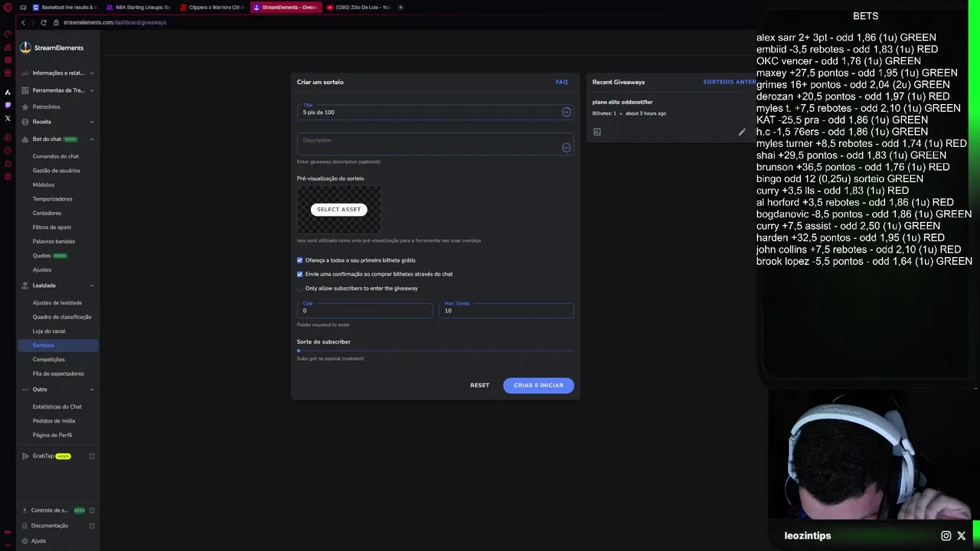Image resolution: width=980 pixels, height=551 pixels.
Task: Open Estatísticas do Chat in the sidebar
Action: click(57, 406)
